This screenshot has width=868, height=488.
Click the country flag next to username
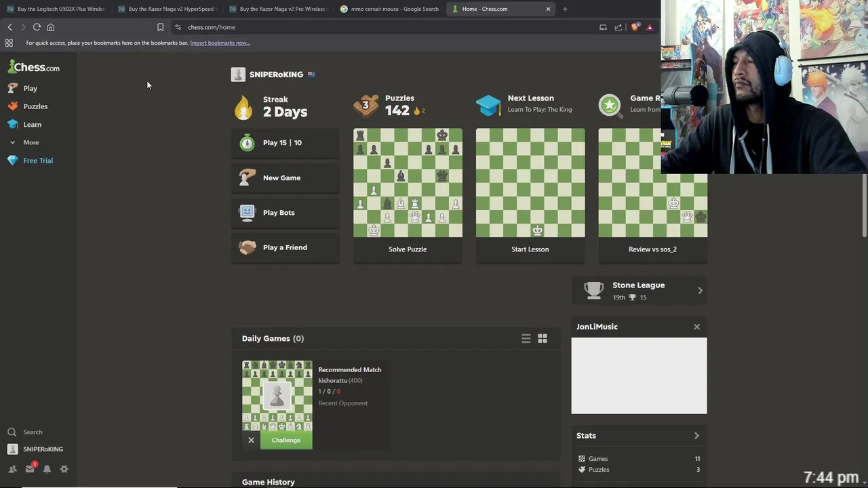tap(311, 75)
